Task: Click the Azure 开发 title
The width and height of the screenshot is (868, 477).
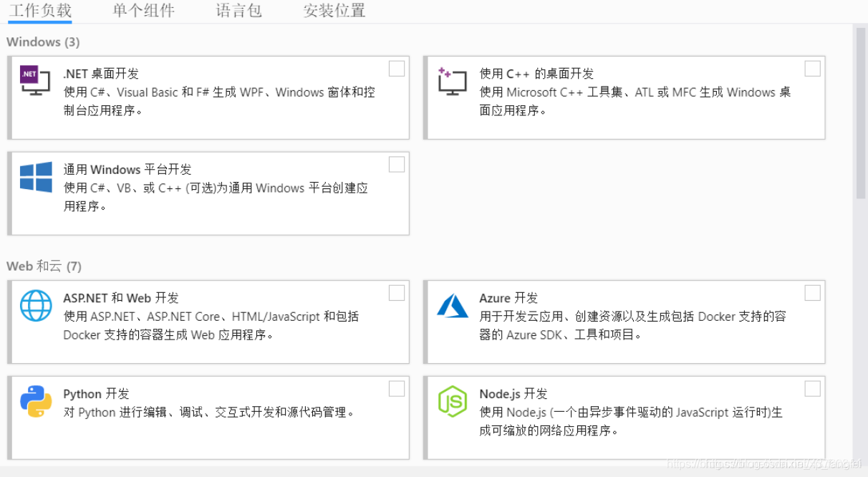Action: (508, 298)
